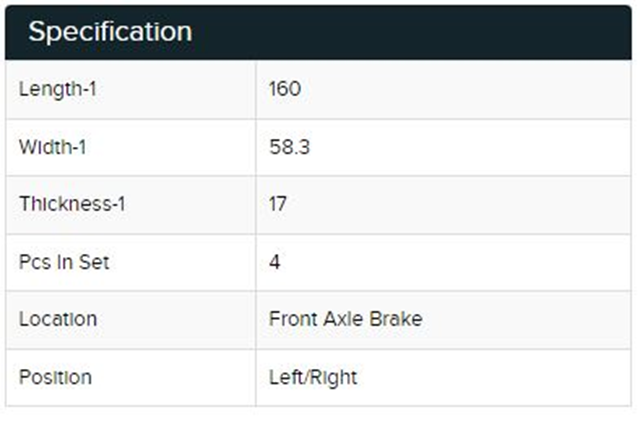Click the word Pcs in the table

[x=36, y=262]
